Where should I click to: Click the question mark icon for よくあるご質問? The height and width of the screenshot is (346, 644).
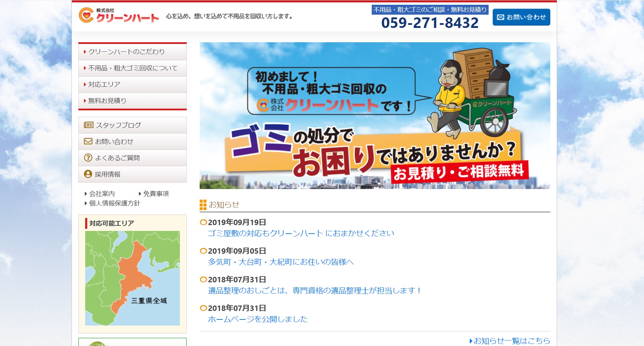click(88, 158)
